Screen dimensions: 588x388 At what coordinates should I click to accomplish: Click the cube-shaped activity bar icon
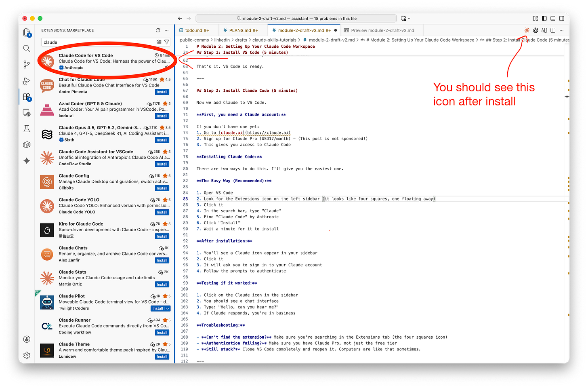pyautogui.click(x=27, y=145)
